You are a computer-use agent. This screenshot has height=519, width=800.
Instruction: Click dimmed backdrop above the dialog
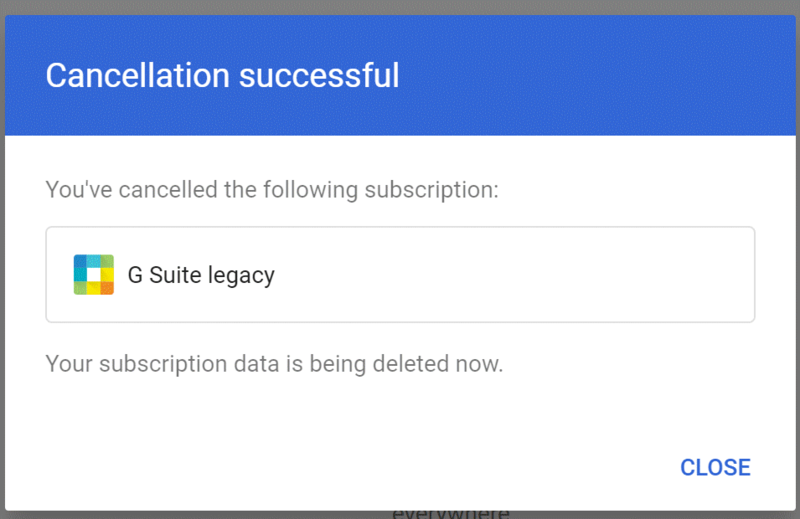(x=400, y=7)
